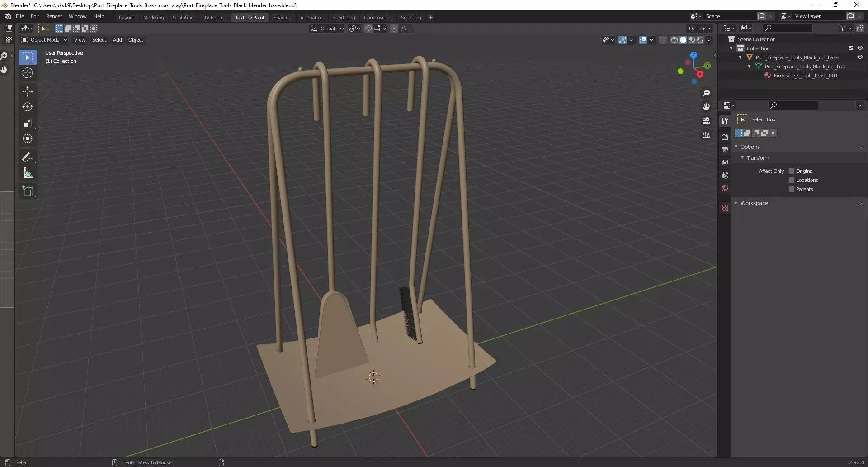Uncheck the Collection exclude checkbox in outliner

(851, 48)
